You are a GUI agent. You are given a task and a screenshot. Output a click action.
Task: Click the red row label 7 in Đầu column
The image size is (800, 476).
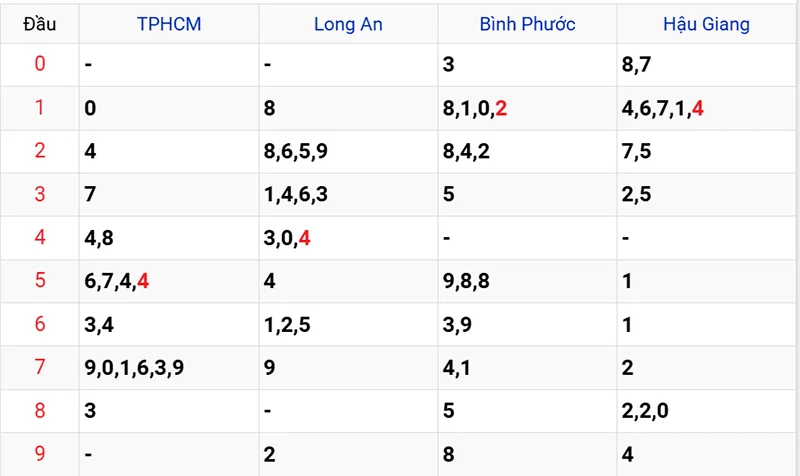(x=40, y=367)
